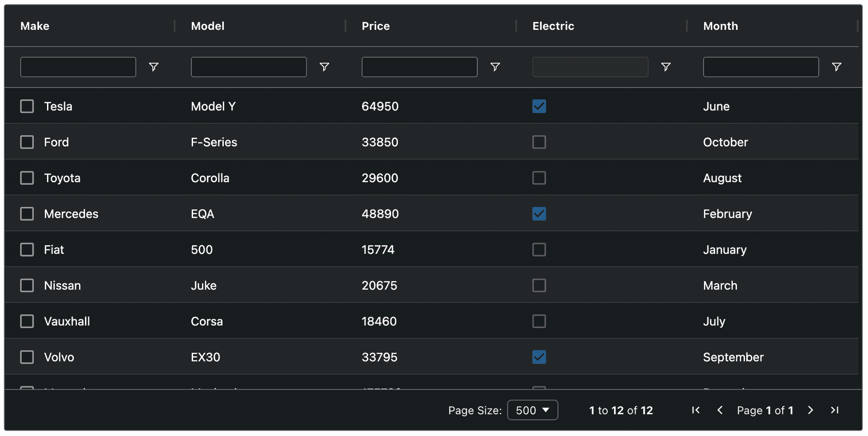Select the Vauxhall row checkbox
Screen dimensions: 868x436
(x=27, y=321)
